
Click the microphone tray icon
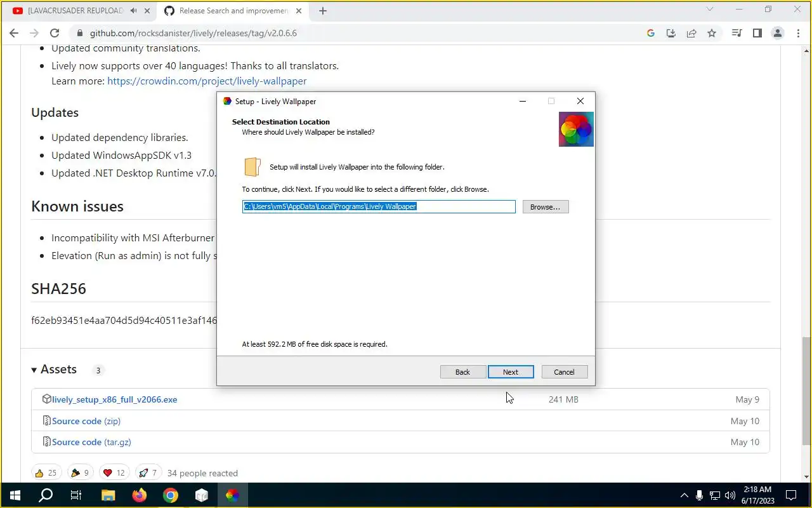click(x=699, y=495)
